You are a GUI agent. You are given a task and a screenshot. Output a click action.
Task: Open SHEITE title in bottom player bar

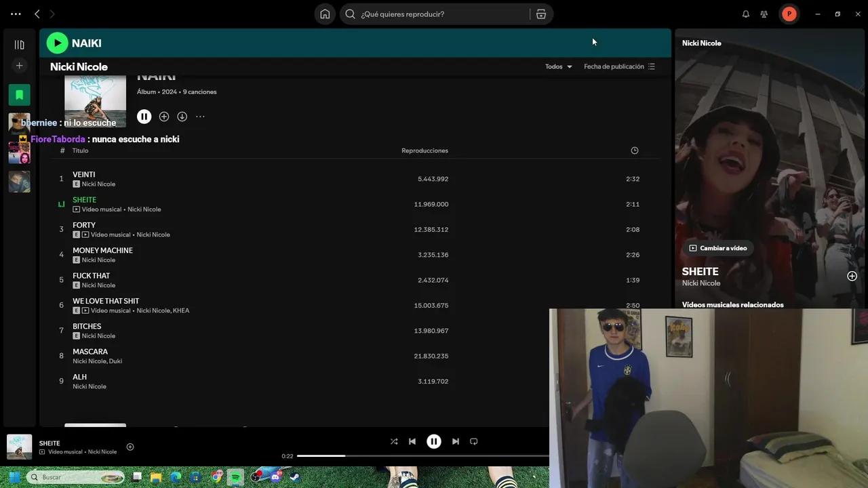tap(50, 443)
